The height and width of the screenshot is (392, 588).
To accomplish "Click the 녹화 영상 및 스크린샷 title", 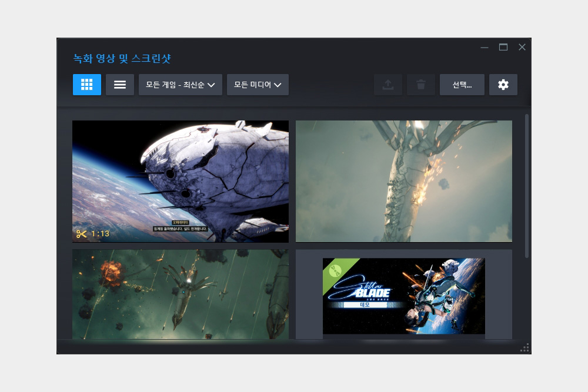I will (x=122, y=58).
